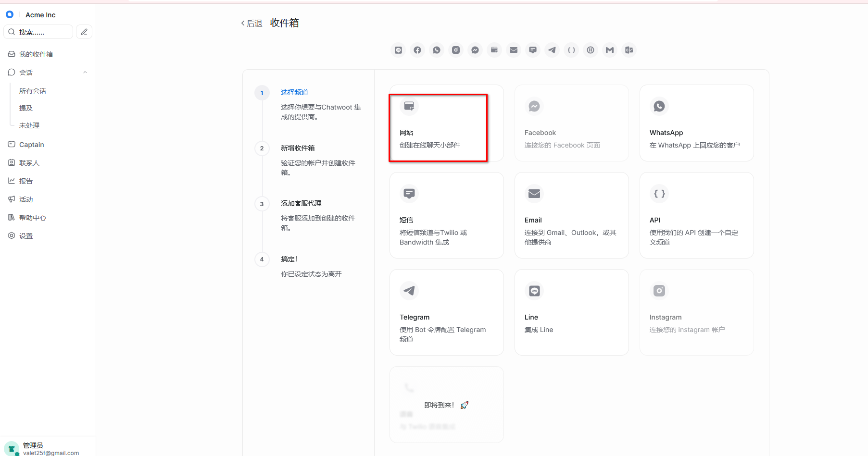The height and width of the screenshot is (456, 868).
Task: Click the Outlook icon in top row
Action: click(x=629, y=50)
